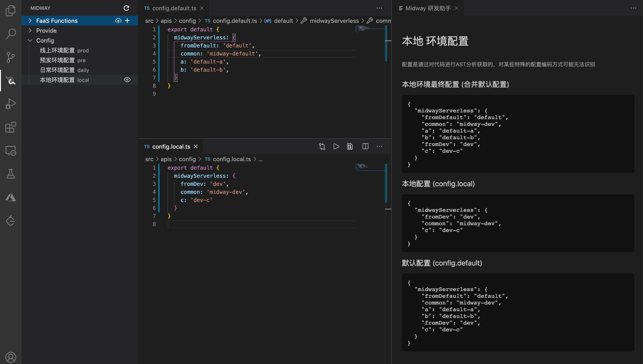Image resolution: width=643 pixels, height=364 pixels.
Task: Open the Source Control view
Action: pyautogui.click(x=11, y=57)
